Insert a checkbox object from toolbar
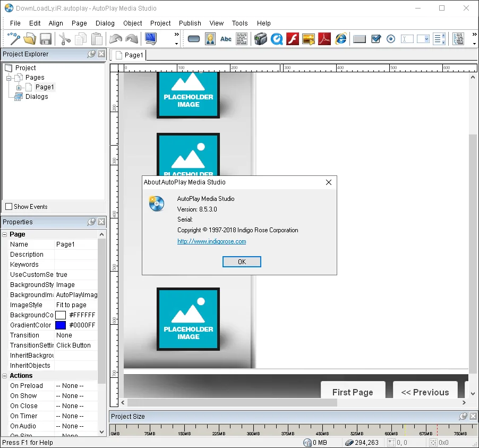 376,39
